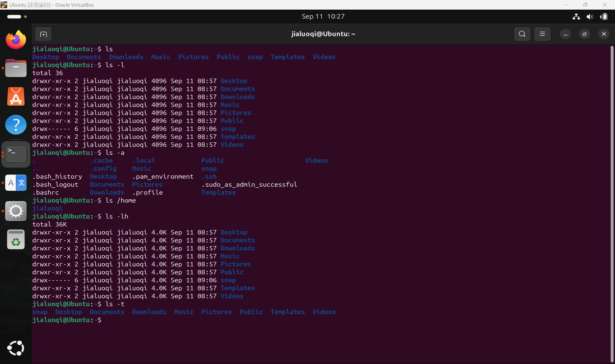Open Ubuntu App Center icon
615x364 pixels.
click(x=16, y=97)
